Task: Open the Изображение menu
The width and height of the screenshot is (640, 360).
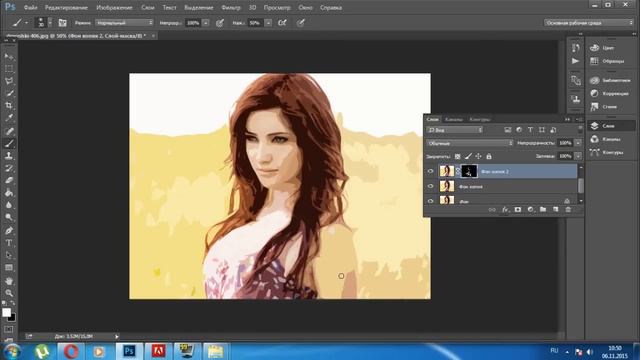Action: point(114,7)
